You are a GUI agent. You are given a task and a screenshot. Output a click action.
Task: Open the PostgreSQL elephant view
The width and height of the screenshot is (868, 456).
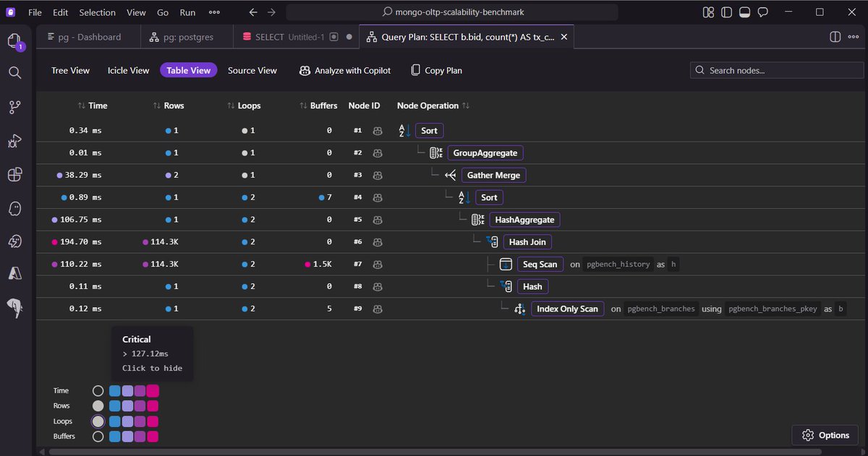tap(14, 309)
